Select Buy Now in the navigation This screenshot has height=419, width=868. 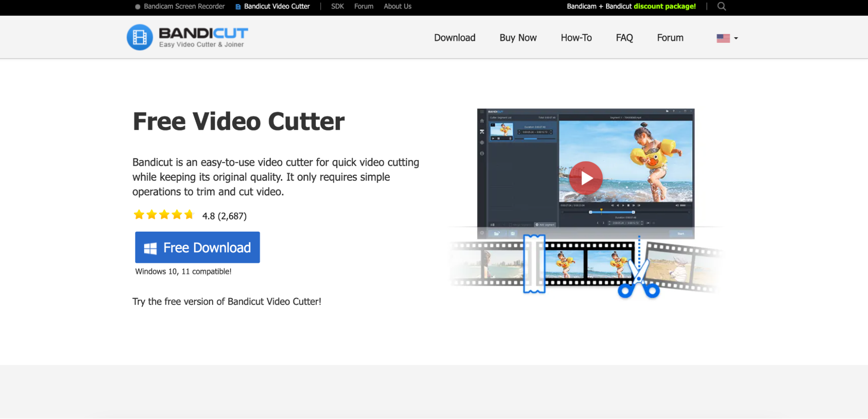pos(518,38)
